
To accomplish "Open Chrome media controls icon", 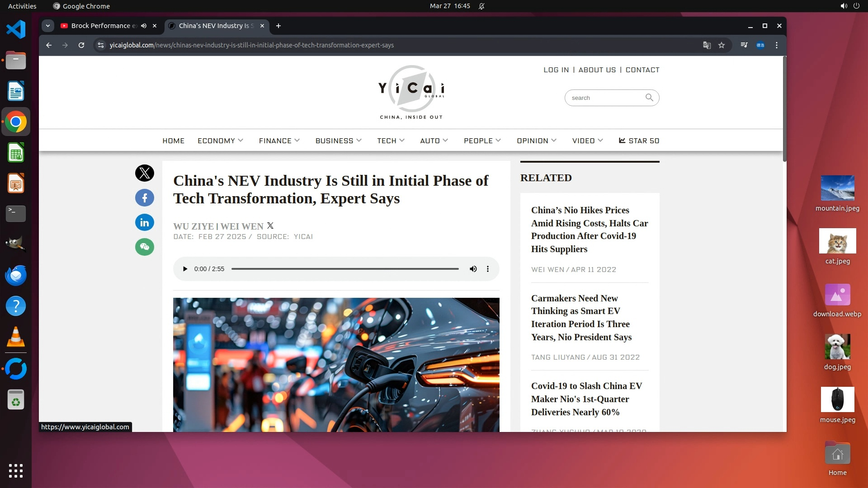I will point(744,45).
